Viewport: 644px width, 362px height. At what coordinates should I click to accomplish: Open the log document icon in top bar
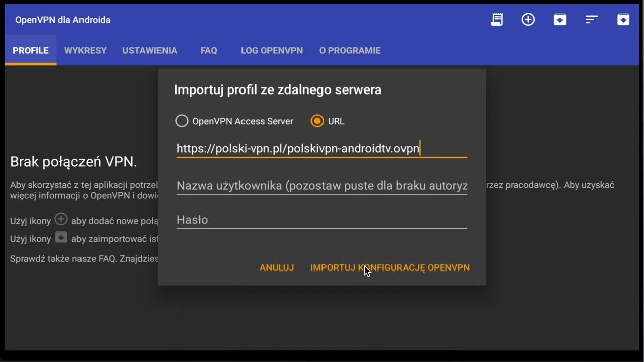point(497,20)
